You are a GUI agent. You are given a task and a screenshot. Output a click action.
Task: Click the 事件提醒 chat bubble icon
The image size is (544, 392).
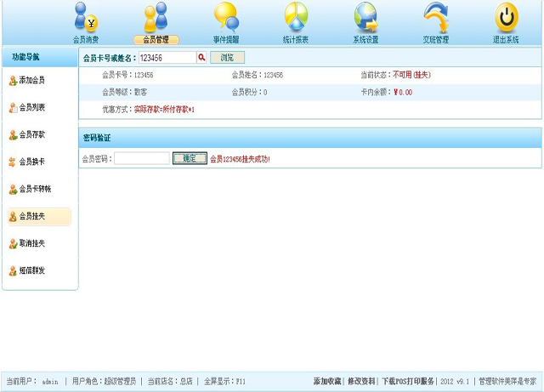pyautogui.click(x=225, y=19)
